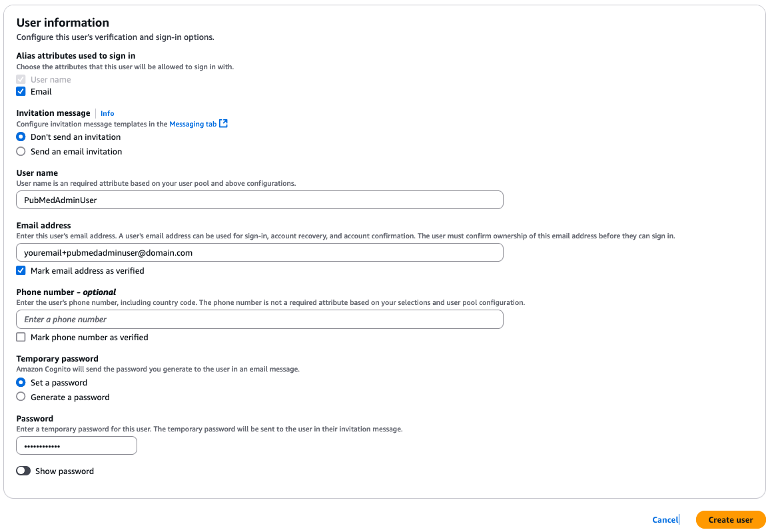The image size is (770, 532).
Task: Select the Show password toggle switch
Action: (23, 471)
